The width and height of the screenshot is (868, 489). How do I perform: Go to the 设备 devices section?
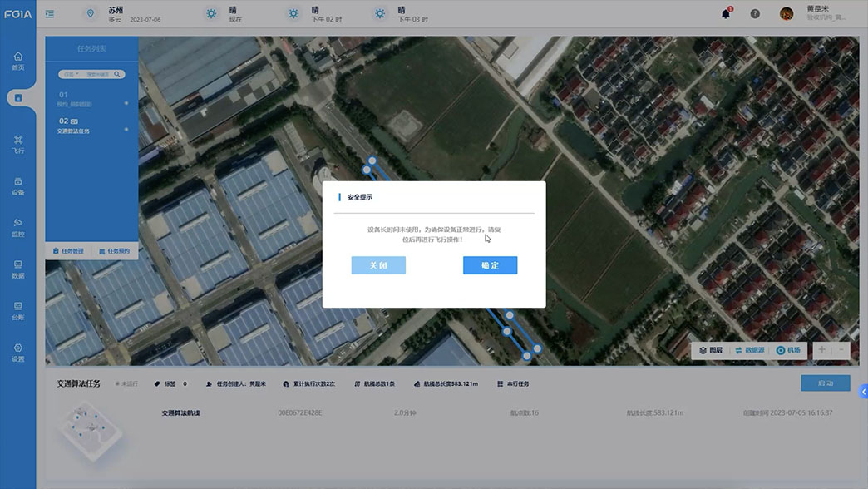coord(17,185)
